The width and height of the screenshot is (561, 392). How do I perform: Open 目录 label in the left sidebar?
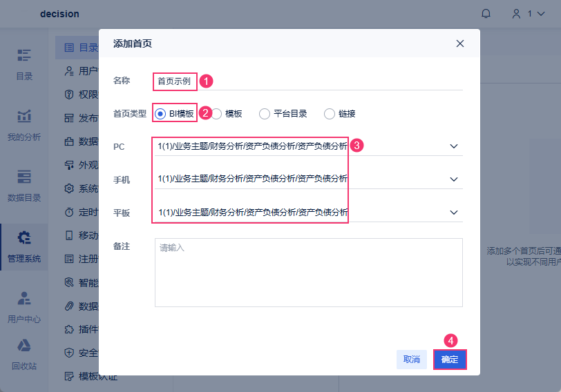coord(24,76)
